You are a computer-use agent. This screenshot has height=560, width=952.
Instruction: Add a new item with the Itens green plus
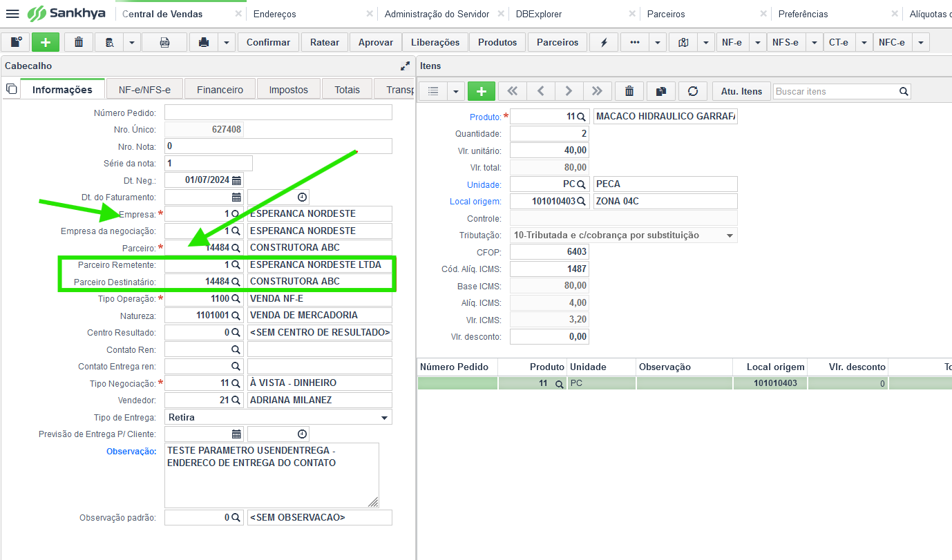tap(482, 91)
